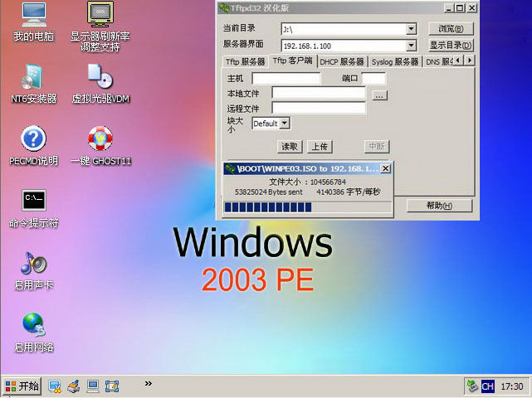Switch to DHCP 服务器 tab
This screenshot has width=532, height=398.
pos(342,61)
